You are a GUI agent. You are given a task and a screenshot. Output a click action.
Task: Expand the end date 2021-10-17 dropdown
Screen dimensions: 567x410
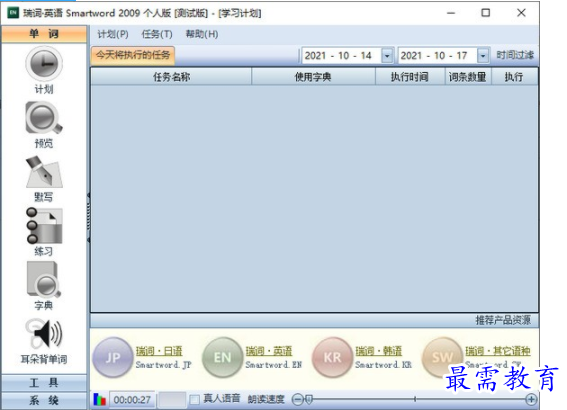pyautogui.click(x=483, y=56)
